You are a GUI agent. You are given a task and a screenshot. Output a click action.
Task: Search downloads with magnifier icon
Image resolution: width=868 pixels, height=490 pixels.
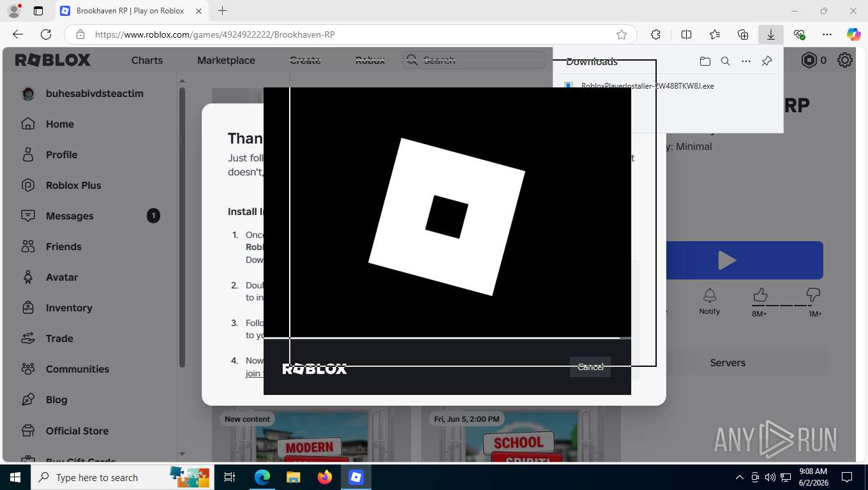(x=725, y=61)
